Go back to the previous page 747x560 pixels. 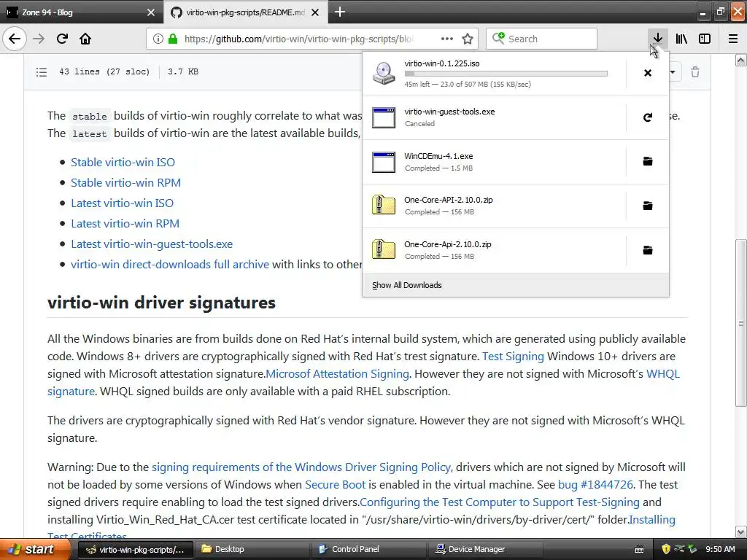[15, 39]
